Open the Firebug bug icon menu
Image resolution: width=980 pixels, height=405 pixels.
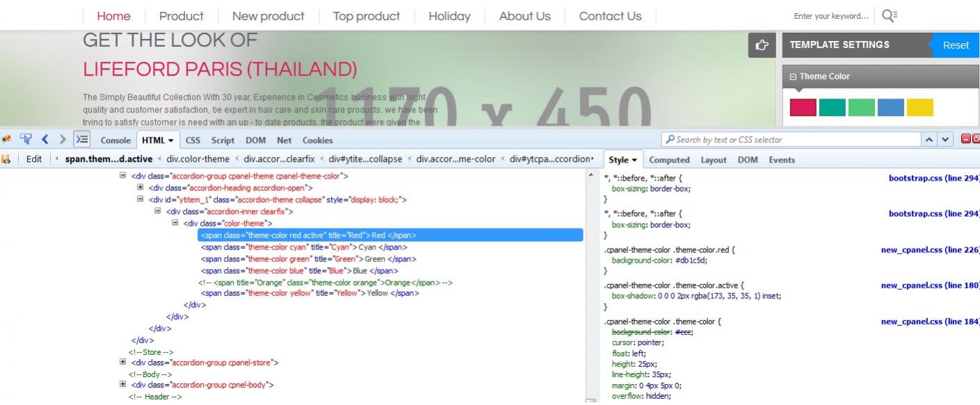click(x=6, y=140)
